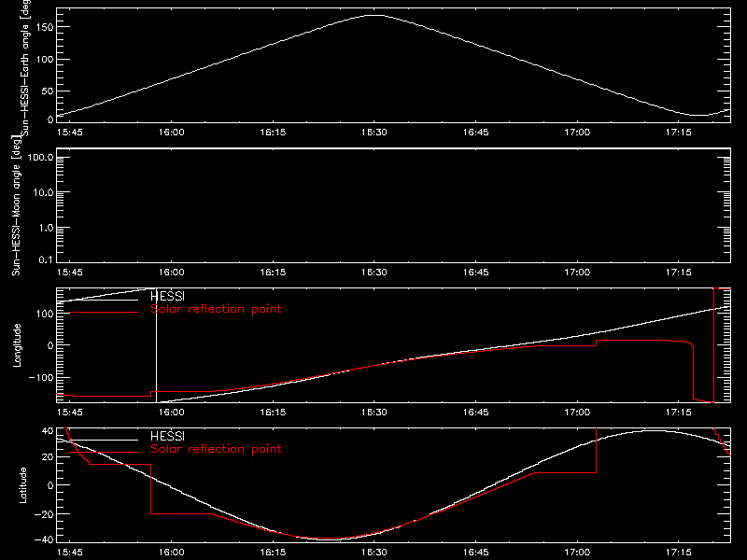Click 16:30 time label under Longitude plot
This screenshot has width=747, height=560.
tap(374, 413)
